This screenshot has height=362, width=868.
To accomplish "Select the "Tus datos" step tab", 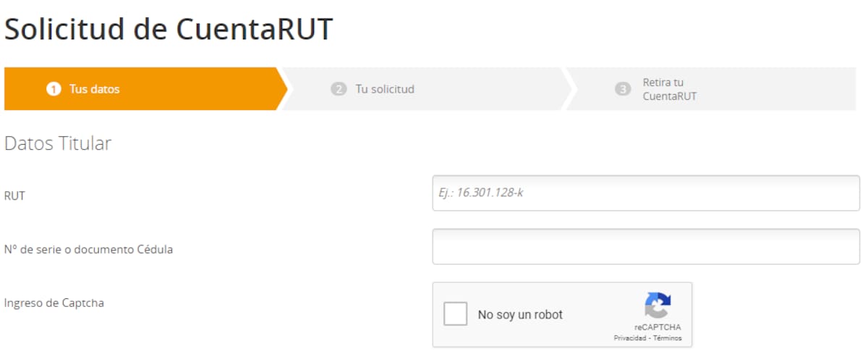I will 94,90.
